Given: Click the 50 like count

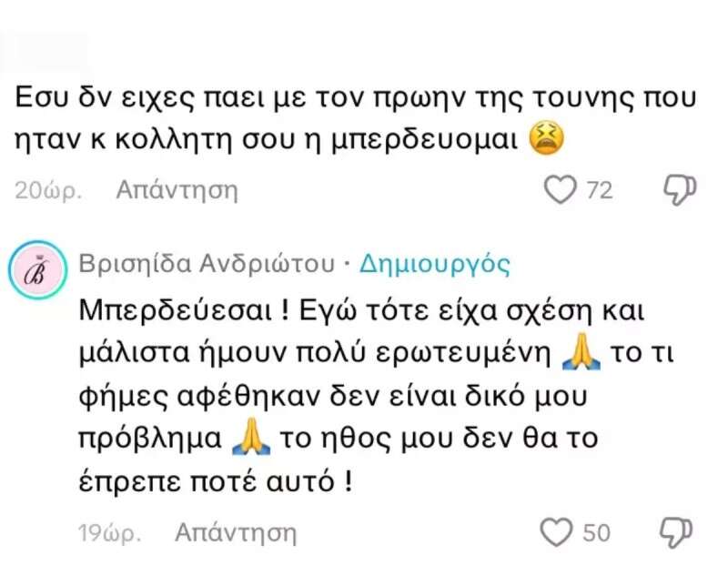Looking at the screenshot, I should coord(598,531).
